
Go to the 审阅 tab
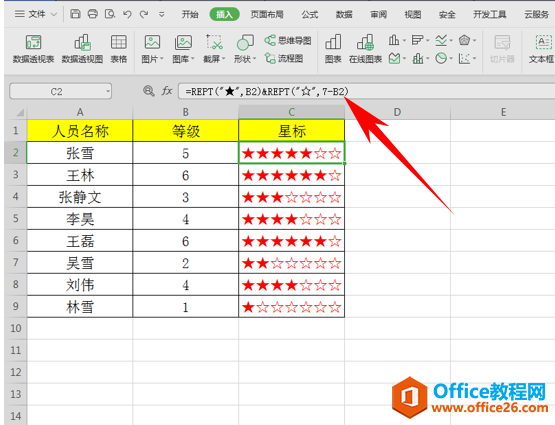378,15
